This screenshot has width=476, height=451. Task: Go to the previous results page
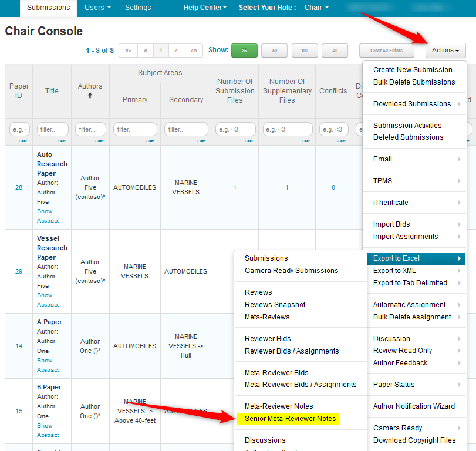tap(146, 51)
